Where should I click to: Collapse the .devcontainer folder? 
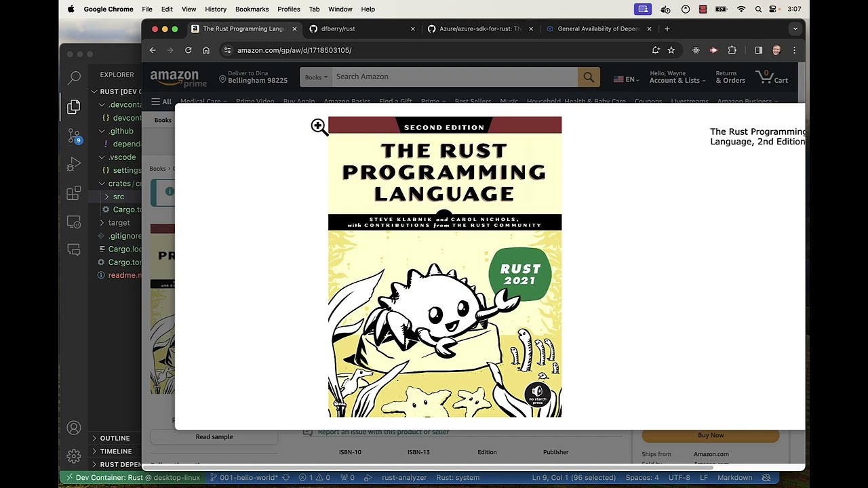click(x=102, y=105)
